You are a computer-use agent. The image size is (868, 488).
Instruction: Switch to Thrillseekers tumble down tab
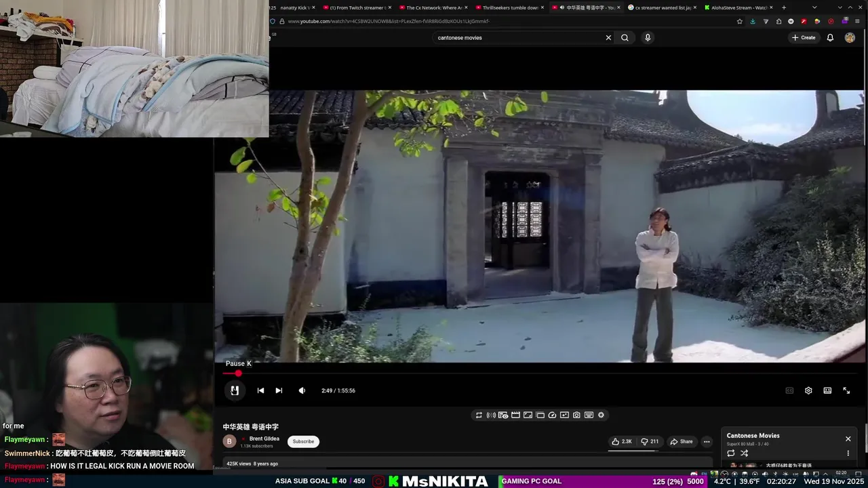509,7
